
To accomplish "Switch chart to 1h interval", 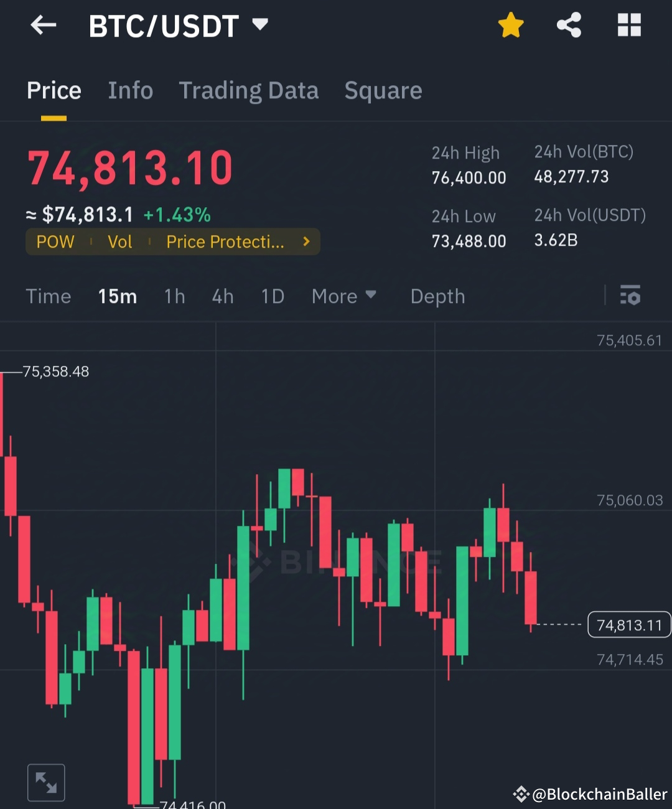I will point(174,296).
